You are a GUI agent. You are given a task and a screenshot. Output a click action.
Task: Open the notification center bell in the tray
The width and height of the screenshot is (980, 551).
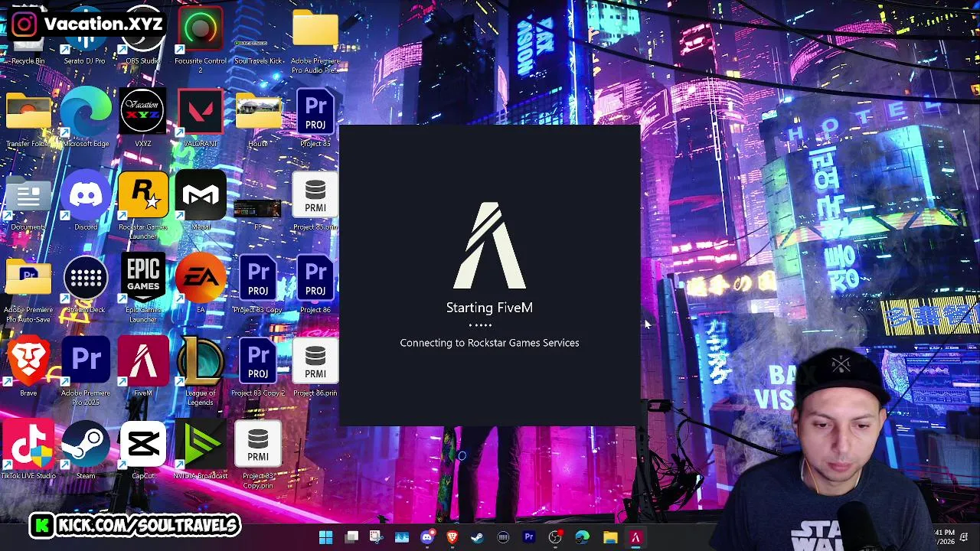click(x=964, y=537)
